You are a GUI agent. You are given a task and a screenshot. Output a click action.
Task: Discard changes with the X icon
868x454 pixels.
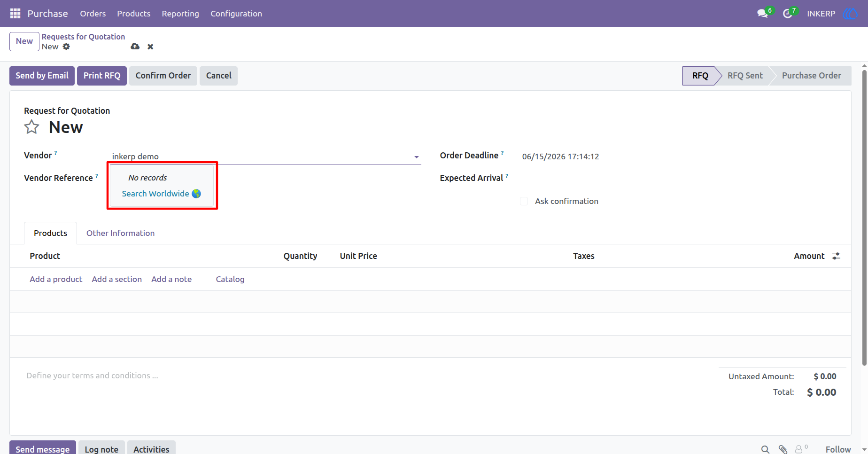150,47
